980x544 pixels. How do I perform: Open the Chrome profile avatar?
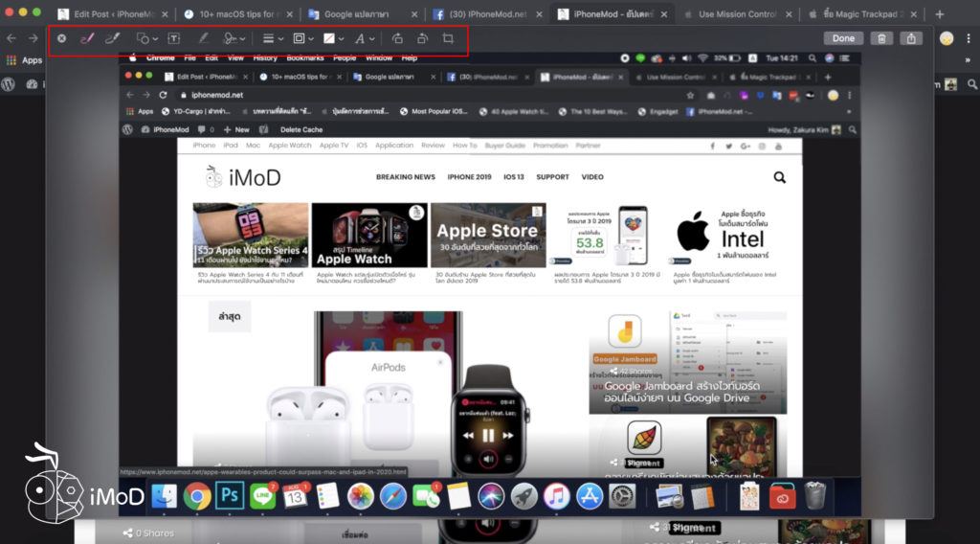(947, 38)
